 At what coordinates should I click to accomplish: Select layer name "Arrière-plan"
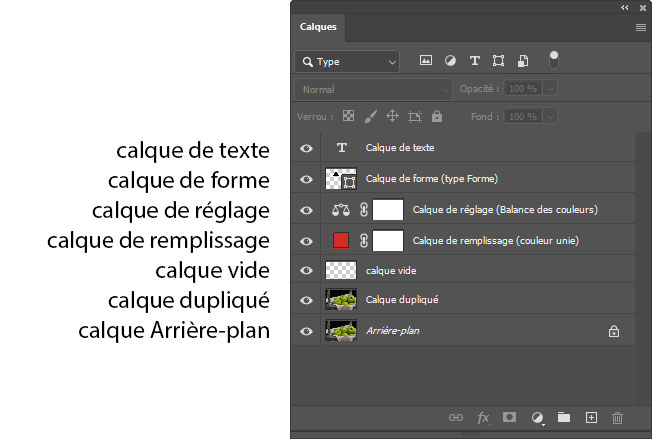(393, 331)
